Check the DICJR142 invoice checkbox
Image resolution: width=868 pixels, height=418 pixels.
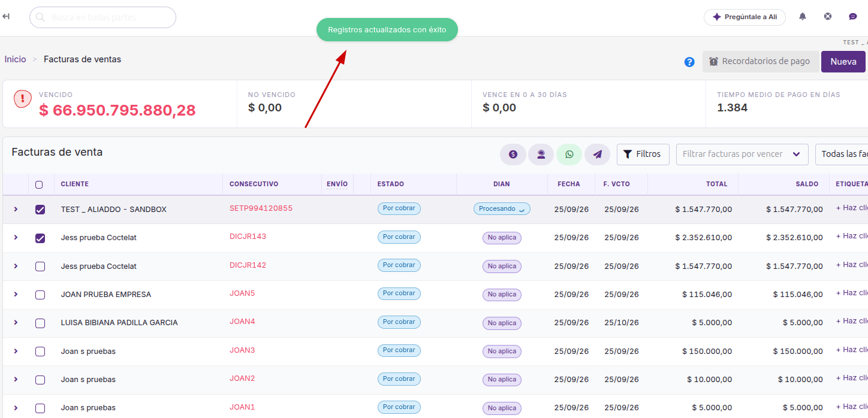tap(40, 266)
